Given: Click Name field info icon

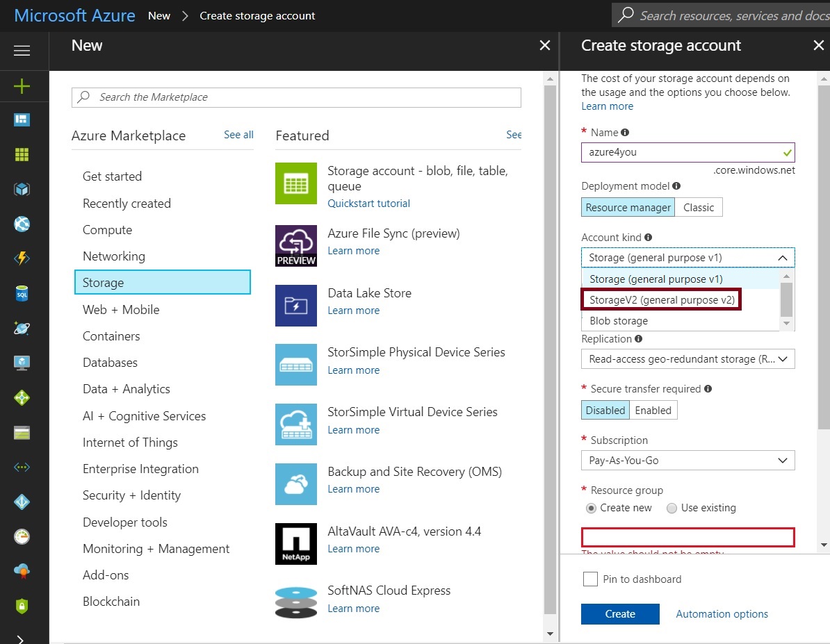Looking at the screenshot, I should (x=625, y=132).
